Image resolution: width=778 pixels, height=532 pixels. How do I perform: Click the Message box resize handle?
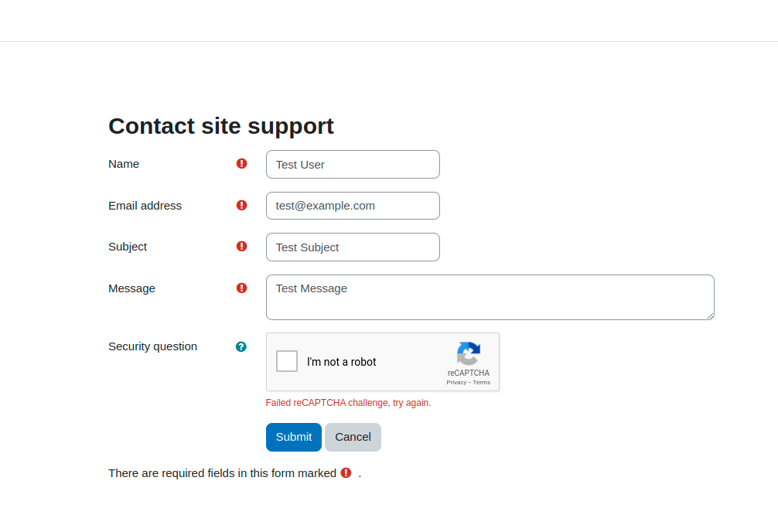[x=711, y=315]
